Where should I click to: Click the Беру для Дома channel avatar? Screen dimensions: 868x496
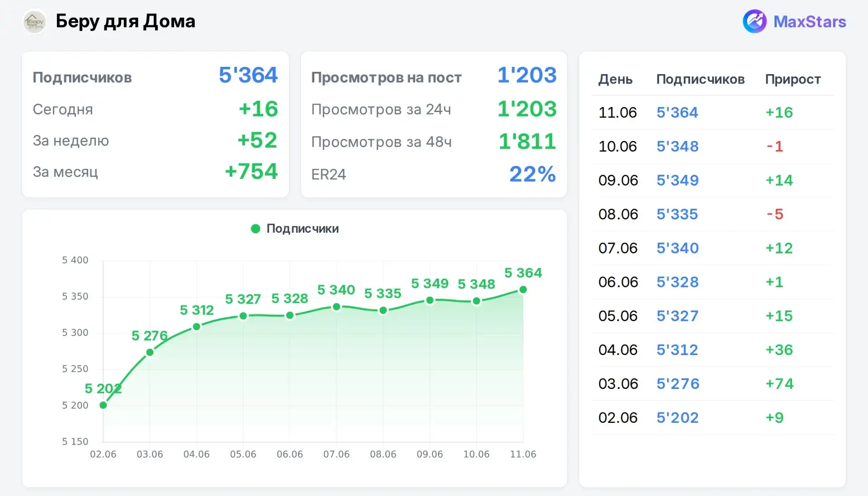point(35,21)
